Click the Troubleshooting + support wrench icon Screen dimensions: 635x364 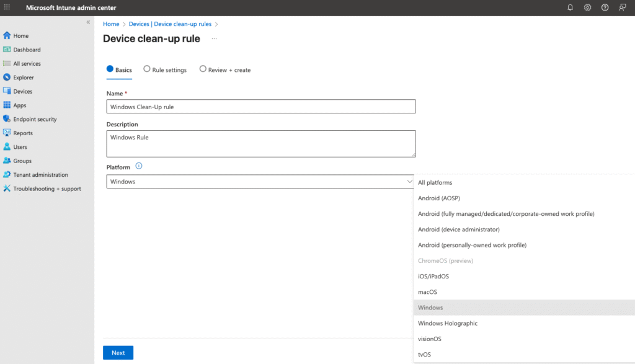(x=7, y=189)
